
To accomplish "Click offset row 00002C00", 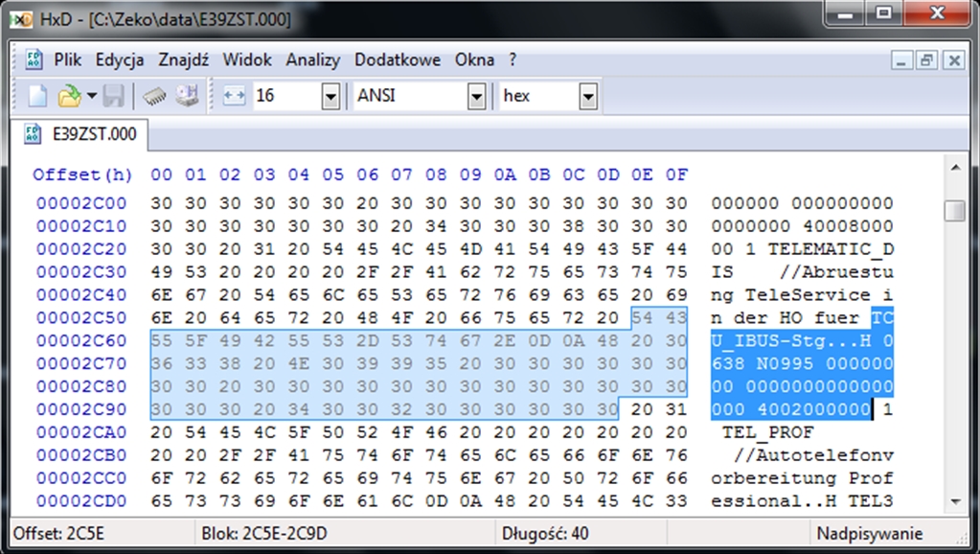I will 81,203.
